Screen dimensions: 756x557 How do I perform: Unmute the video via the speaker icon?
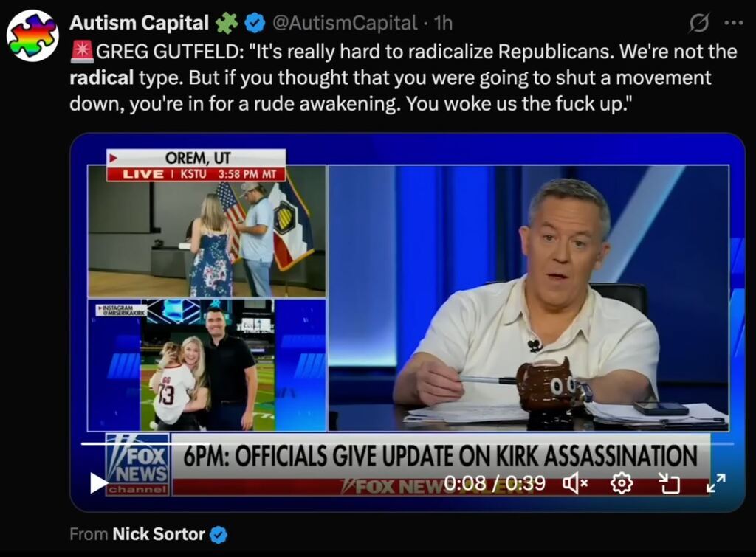575,482
